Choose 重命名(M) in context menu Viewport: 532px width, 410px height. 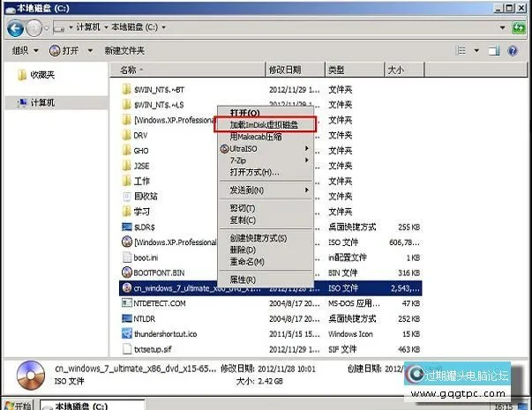tap(266, 262)
